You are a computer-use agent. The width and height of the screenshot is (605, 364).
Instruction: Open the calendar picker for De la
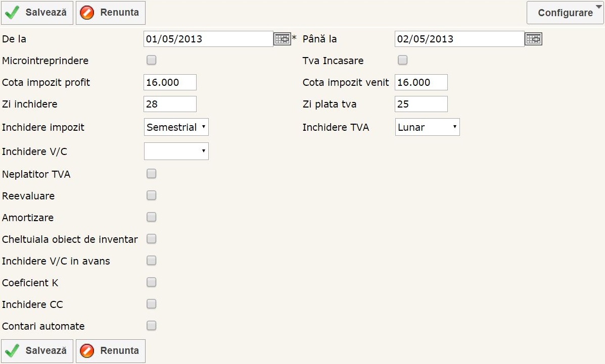click(282, 39)
